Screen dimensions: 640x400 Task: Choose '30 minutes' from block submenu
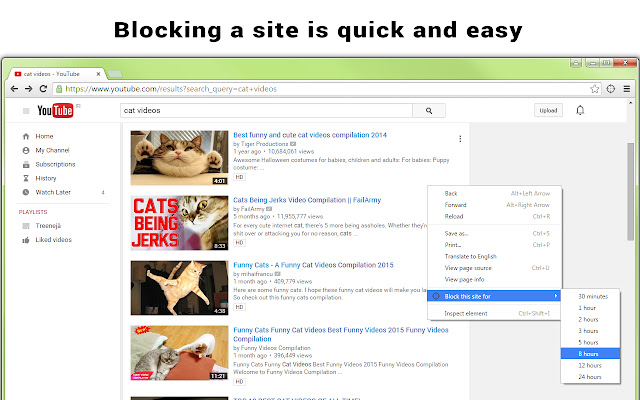point(593,296)
